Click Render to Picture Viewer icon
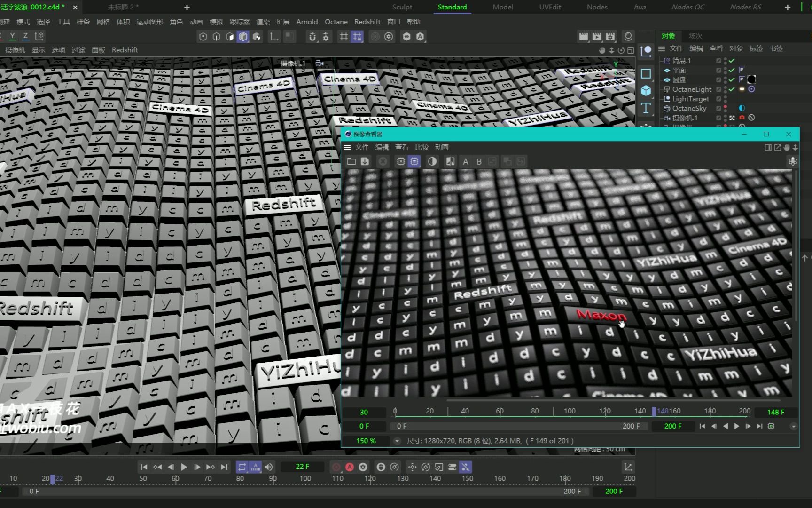 click(x=597, y=37)
